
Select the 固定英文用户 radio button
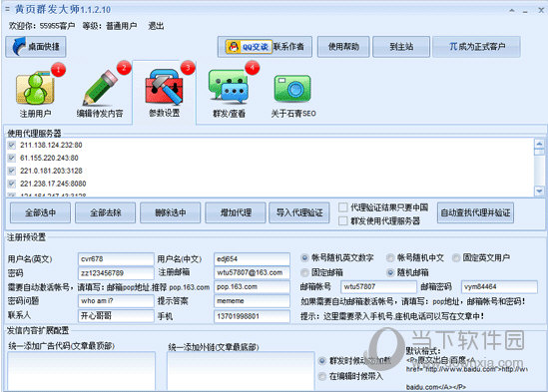click(x=456, y=257)
